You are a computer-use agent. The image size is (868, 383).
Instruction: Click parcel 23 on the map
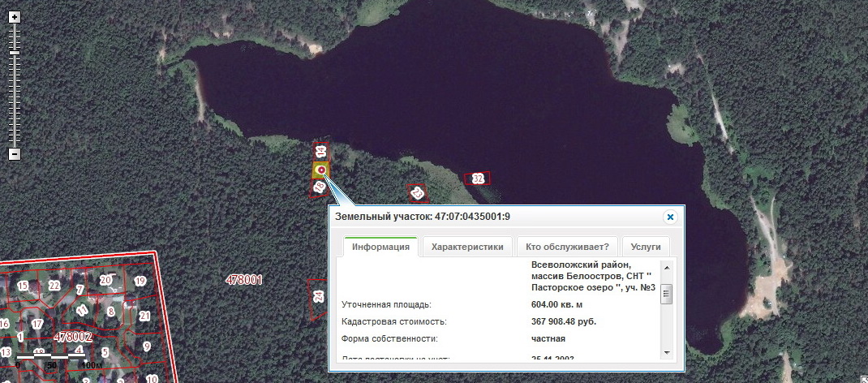[x=417, y=193]
